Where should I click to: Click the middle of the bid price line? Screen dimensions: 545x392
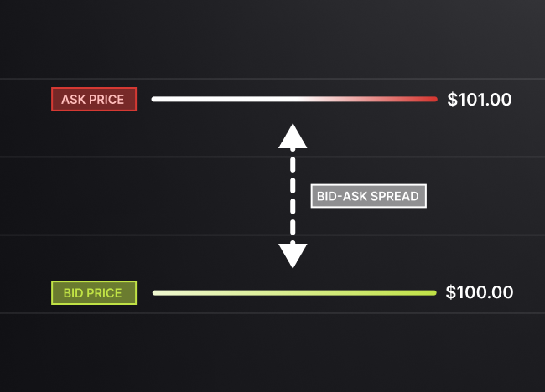coord(294,292)
